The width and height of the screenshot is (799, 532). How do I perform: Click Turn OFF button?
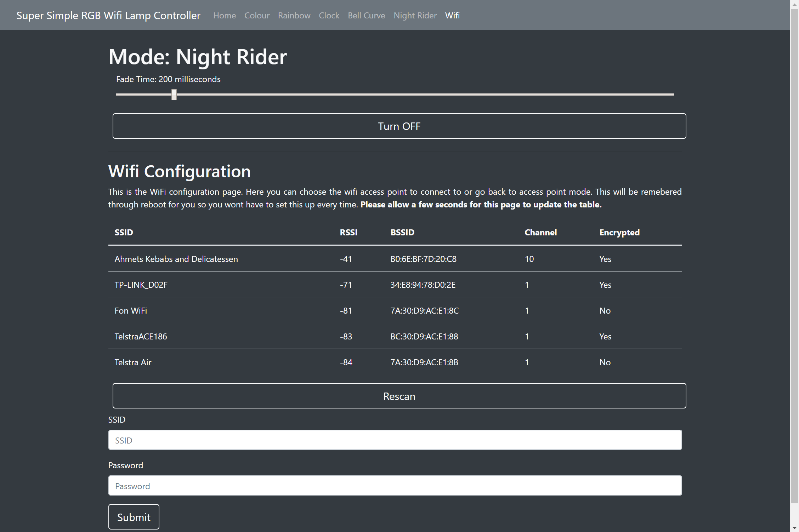399,125
